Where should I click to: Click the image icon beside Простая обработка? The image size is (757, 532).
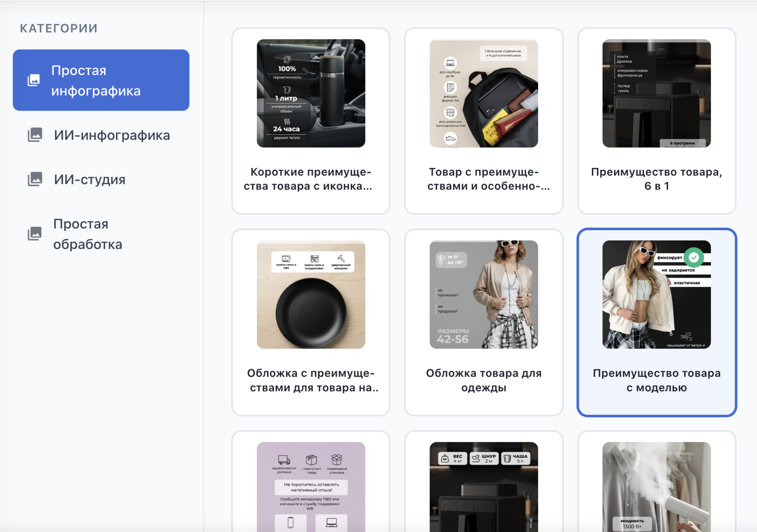tap(35, 234)
